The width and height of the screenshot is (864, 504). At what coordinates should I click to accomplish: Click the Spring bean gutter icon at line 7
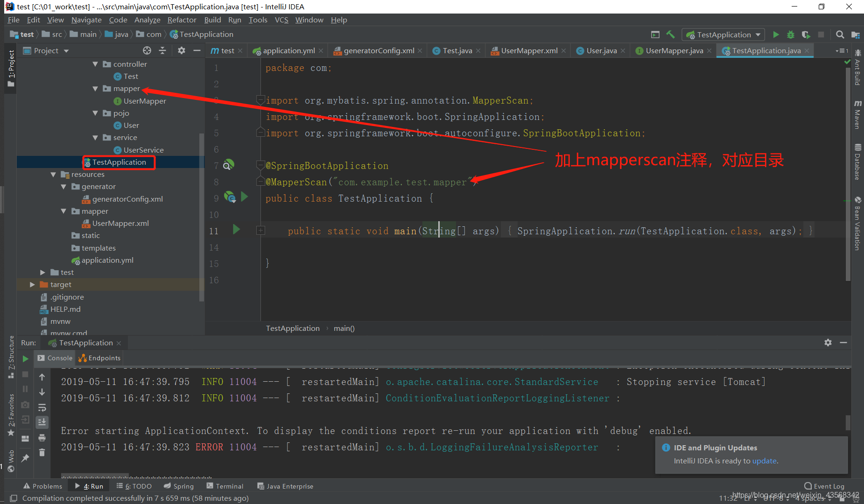tap(228, 165)
